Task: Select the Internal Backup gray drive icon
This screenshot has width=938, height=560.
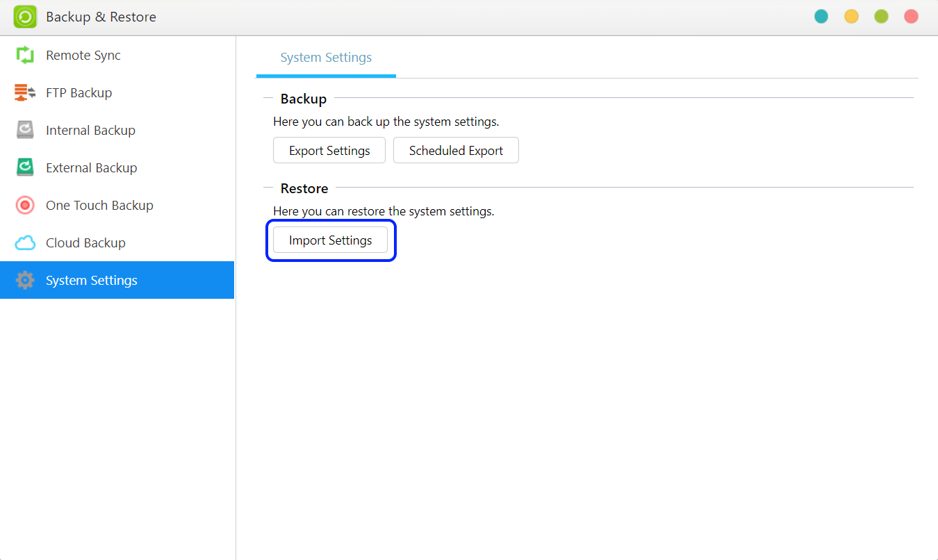Action: (x=25, y=131)
